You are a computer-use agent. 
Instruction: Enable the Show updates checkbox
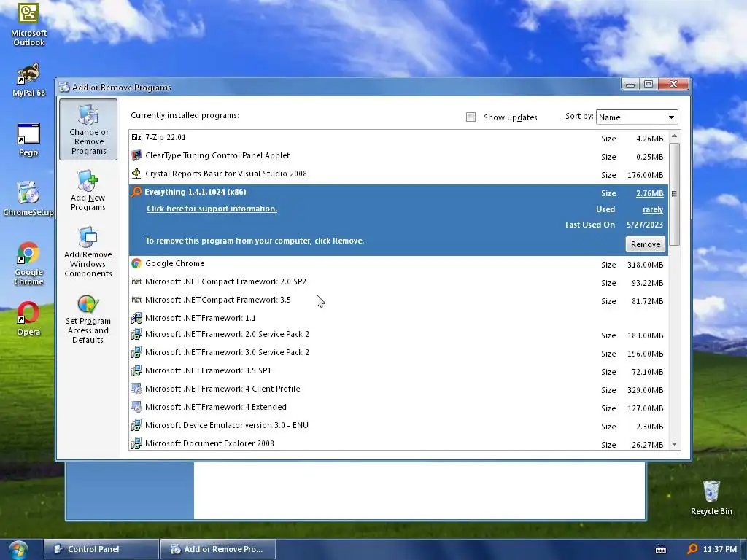(471, 117)
